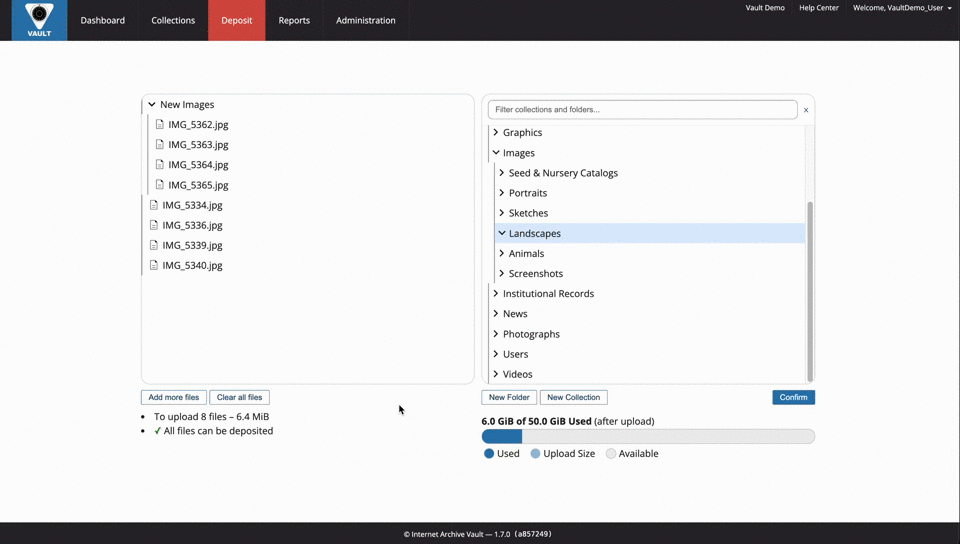Open the Administration tab

[366, 20]
